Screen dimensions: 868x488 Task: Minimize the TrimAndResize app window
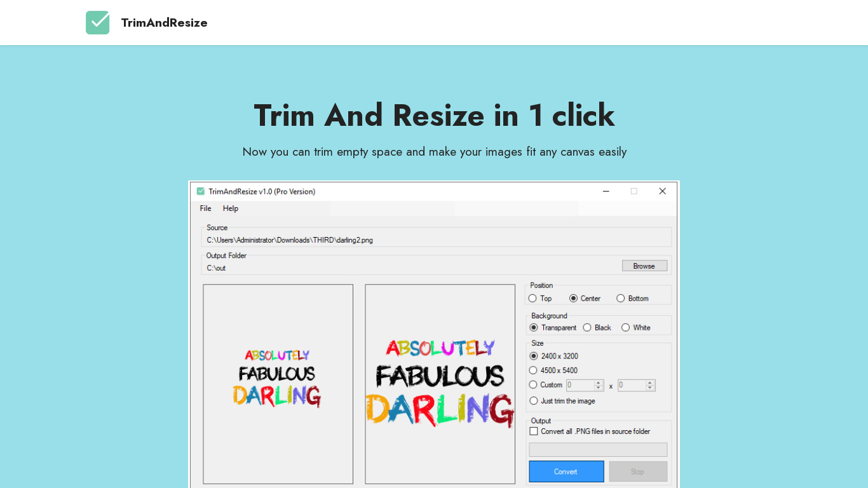(606, 191)
